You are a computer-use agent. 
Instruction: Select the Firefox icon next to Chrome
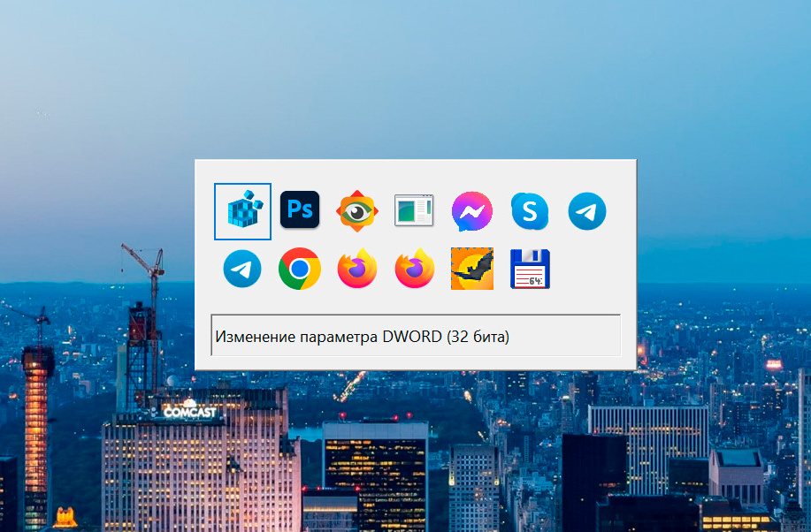(357, 269)
